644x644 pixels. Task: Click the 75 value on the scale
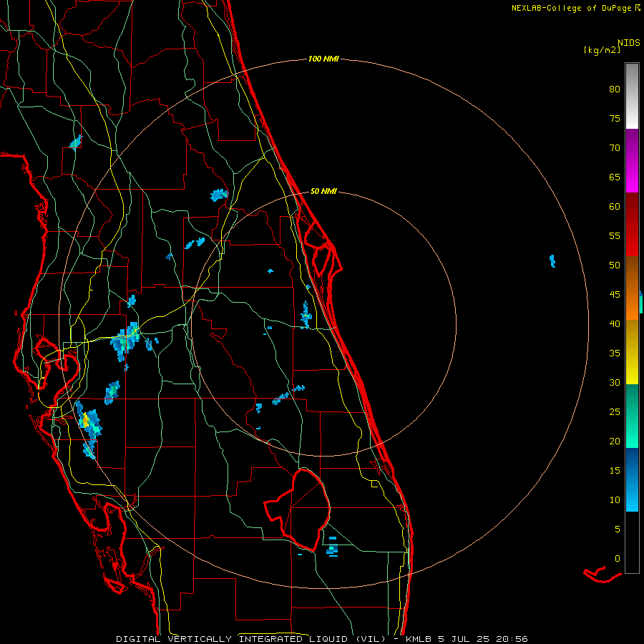tap(615, 118)
